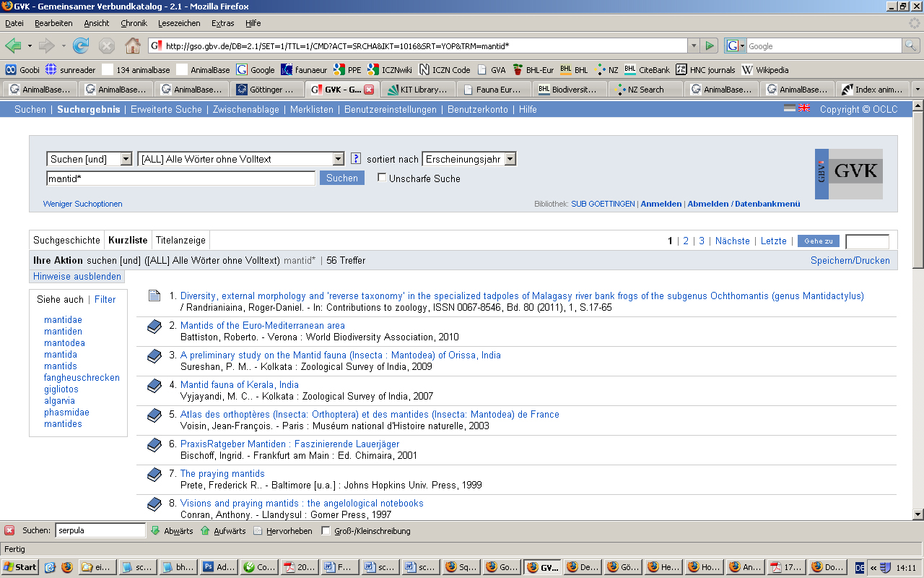924x578 pixels.
Task: Click the mantid* search input field
Action: (180, 178)
